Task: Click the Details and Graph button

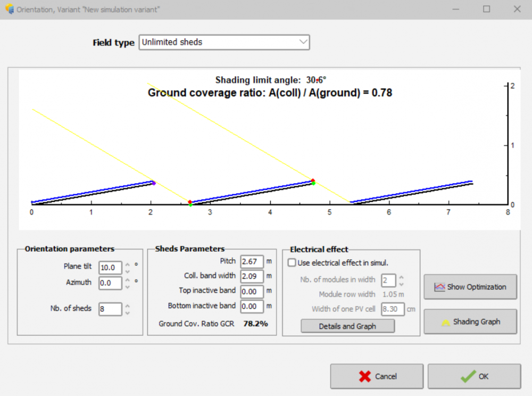Action: pyautogui.click(x=347, y=326)
